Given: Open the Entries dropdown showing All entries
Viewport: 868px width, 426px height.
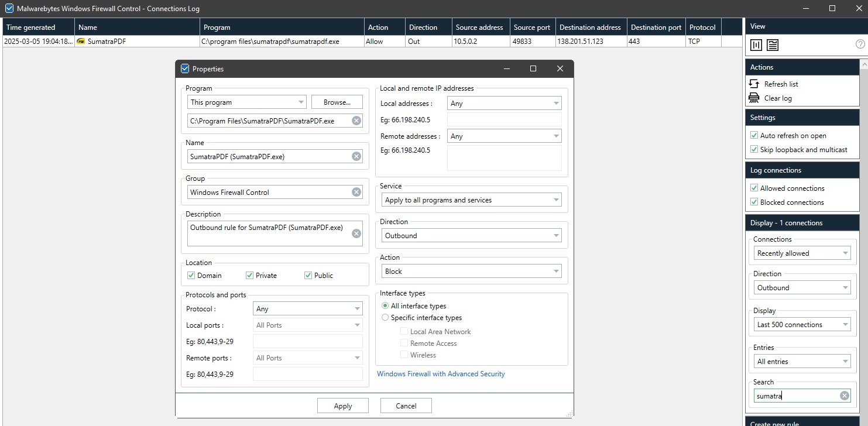Looking at the screenshot, I should 802,361.
